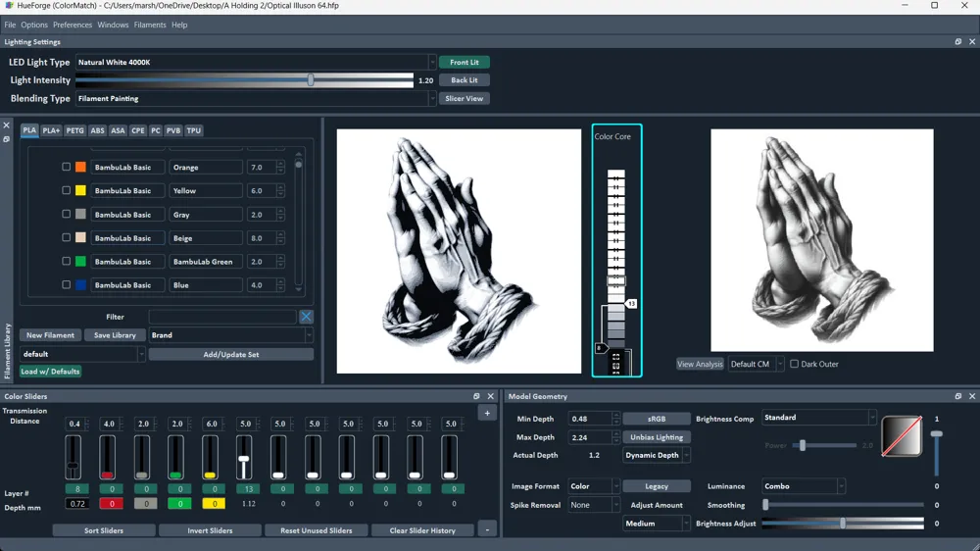980x551 pixels.
Task: Close the Filament Library side panel
Action: [x=6, y=125]
